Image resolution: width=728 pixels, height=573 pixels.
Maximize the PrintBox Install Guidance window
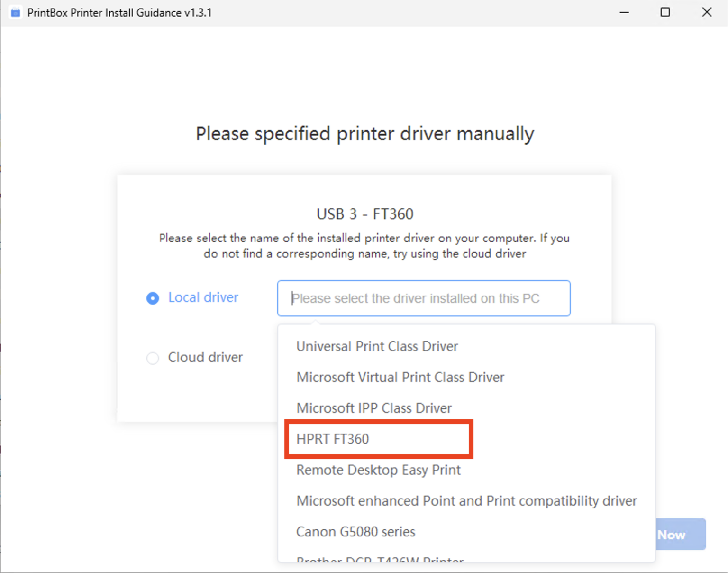[x=665, y=12]
